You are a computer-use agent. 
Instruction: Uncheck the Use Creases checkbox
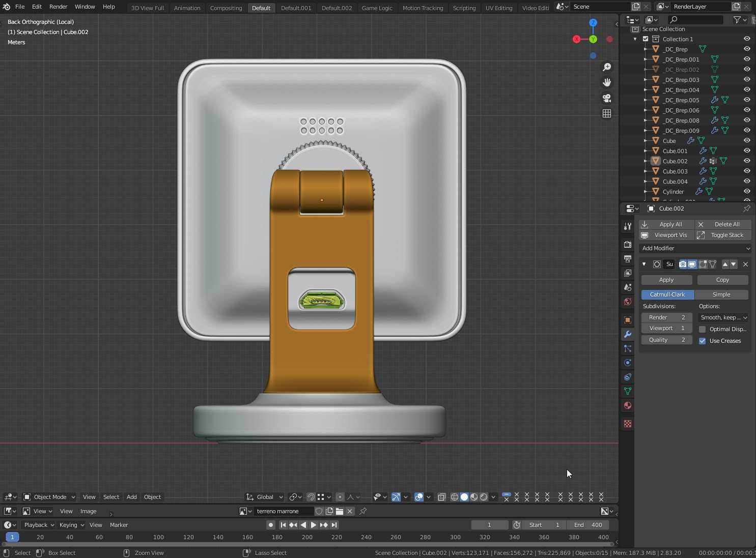[x=703, y=341]
